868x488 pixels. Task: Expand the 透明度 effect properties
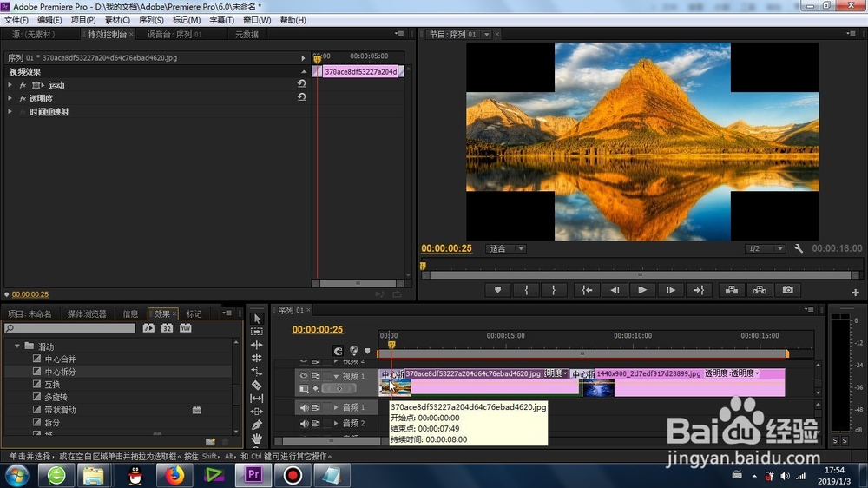[x=10, y=98]
